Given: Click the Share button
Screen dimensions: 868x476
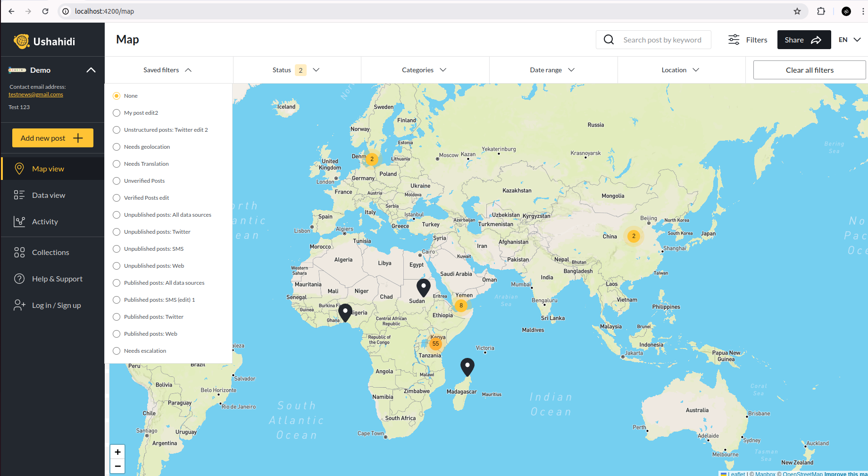Looking at the screenshot, I should point(804,40).
